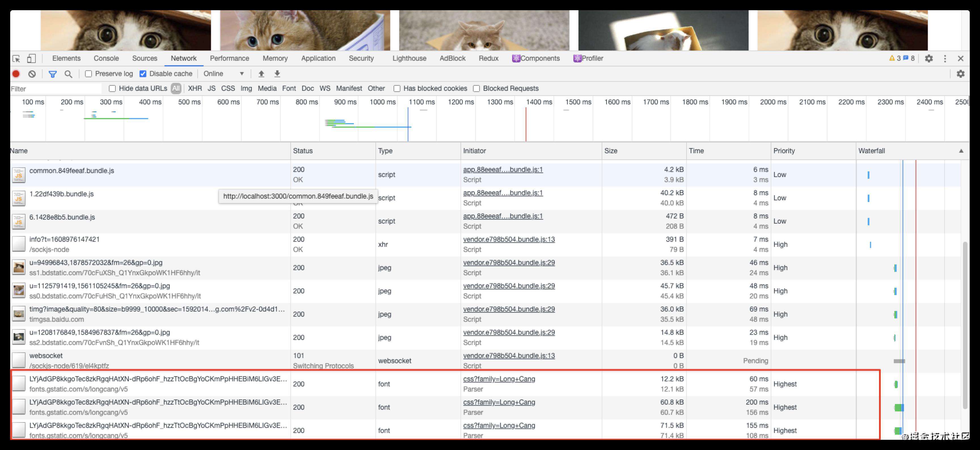980x450 pixels.
Task: Stop recording network log
Action: tap(16, 74)
